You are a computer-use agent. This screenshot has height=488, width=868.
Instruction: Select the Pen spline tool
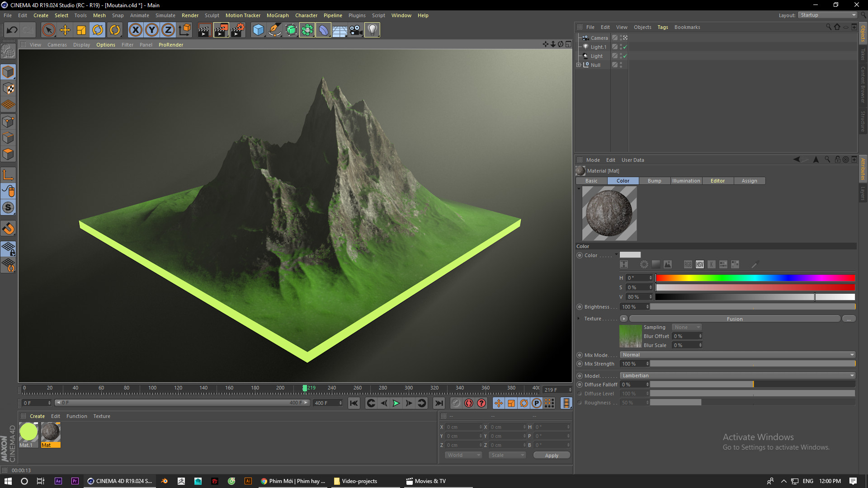pyautogui.click(x=275, y=30)
